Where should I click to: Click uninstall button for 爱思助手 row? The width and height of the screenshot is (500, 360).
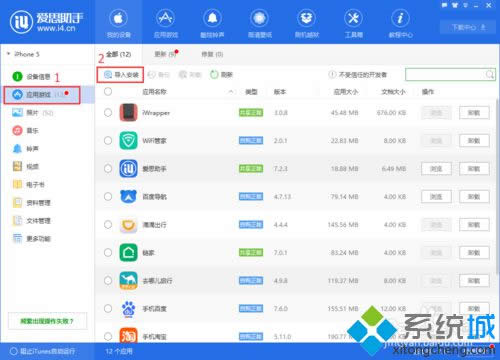pos(474,169)
